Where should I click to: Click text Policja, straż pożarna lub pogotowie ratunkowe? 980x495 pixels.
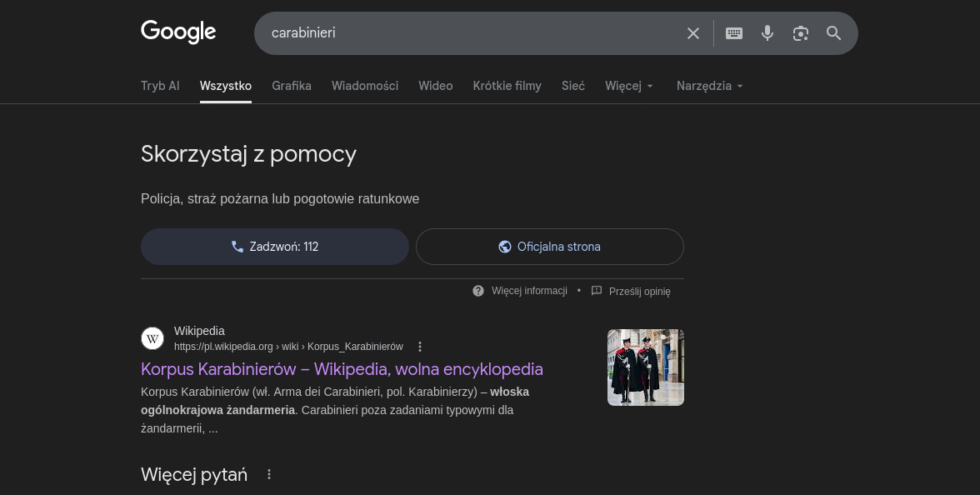[280, 198]
